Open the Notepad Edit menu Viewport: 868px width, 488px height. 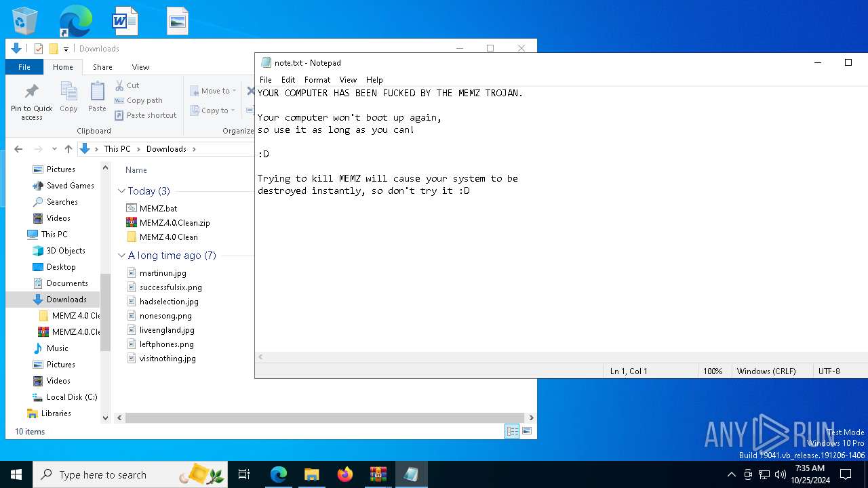pos(288,80)
